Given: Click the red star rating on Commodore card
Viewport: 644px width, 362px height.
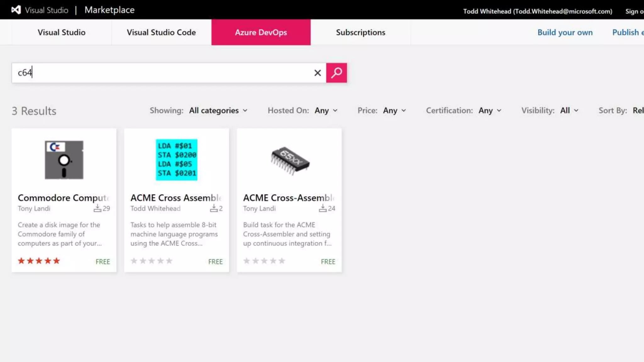Looking at the screenshot, I should pos(39,261).
